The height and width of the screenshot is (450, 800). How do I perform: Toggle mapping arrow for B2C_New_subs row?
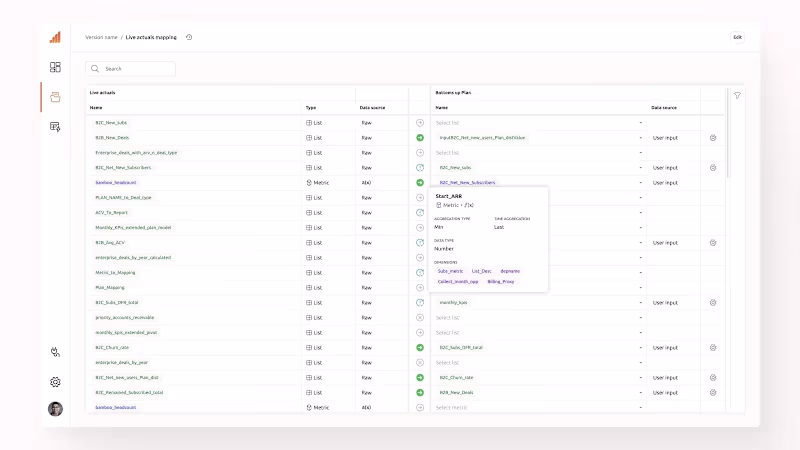[x=420, y=123]
